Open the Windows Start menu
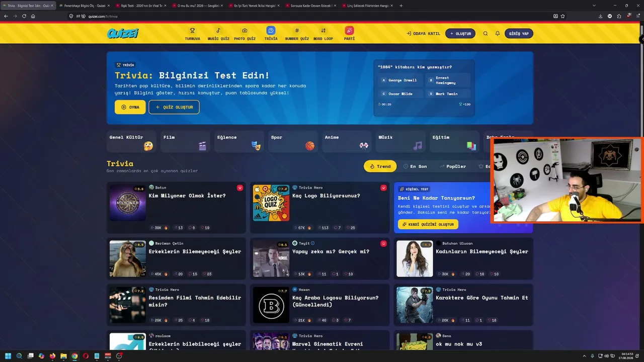The height and width of the screenshot is (362, 644). point(7,356)
